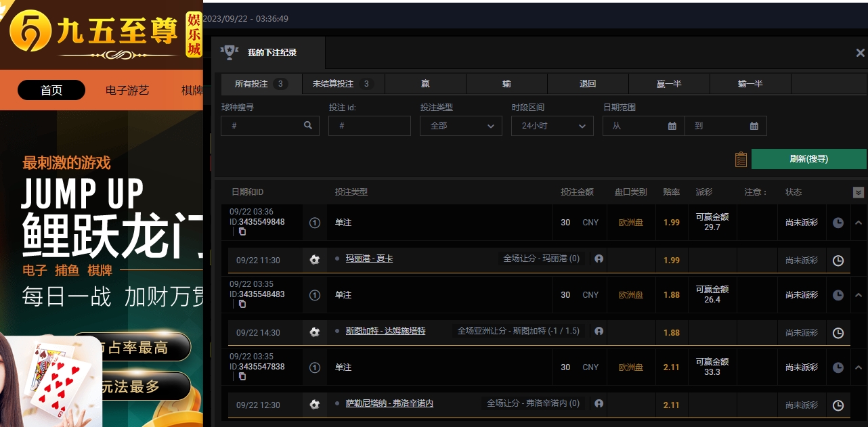Click soccer ball icon for 玛丽港 - 夏卡
Viewport: 868px width, 427px height.
click(x=314, y=260)
